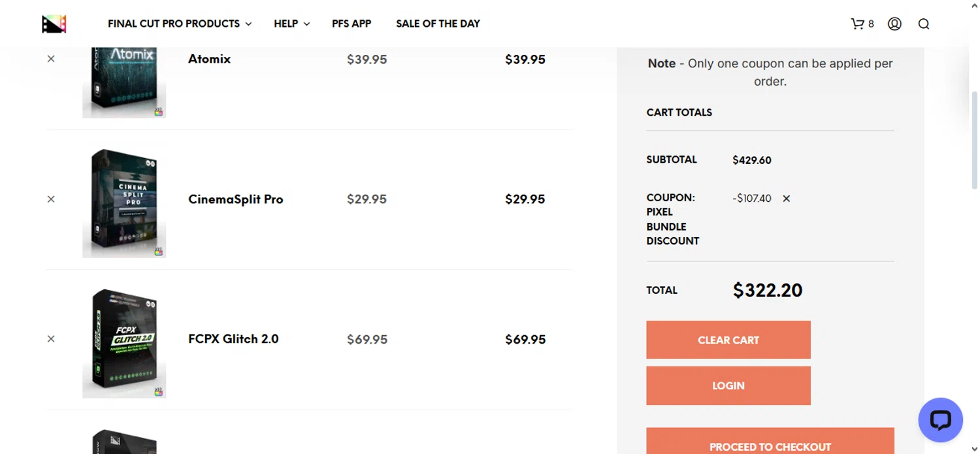Click the Clear Cart button
This screenshot has width=980, height=454.
pos(728,340)
